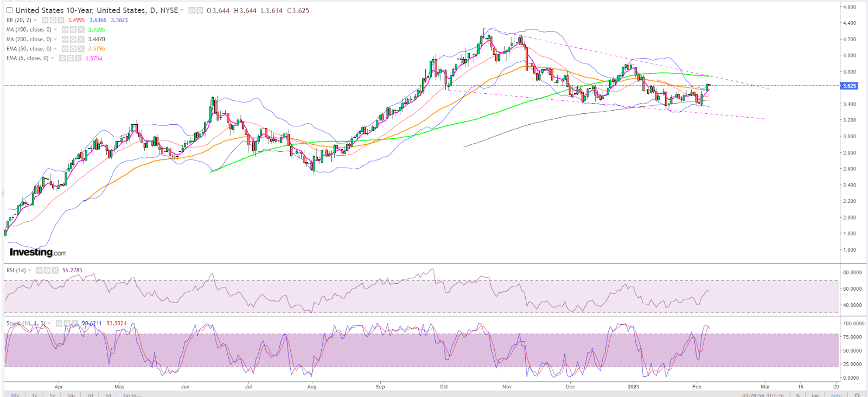This screenshot has width=868, height=397.
Task: Click the MA 200 value 3.4470
Action: 97,39
